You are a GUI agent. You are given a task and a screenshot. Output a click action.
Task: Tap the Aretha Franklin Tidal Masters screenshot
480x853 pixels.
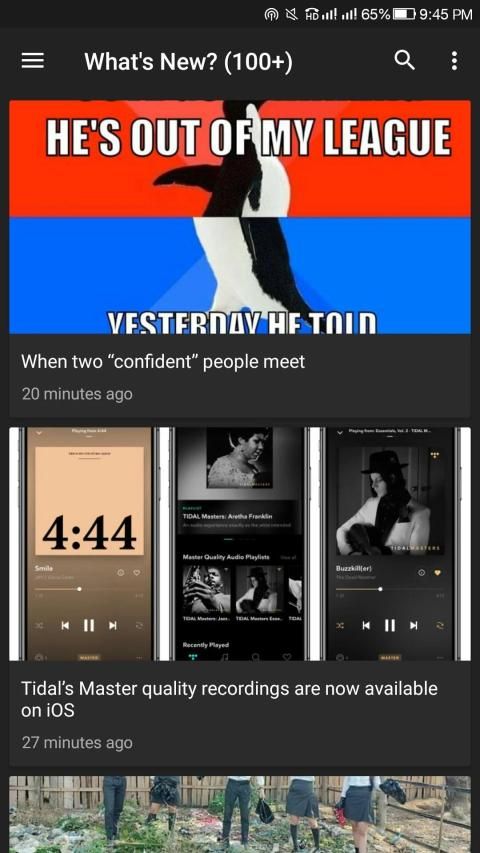[x=240, y=544]
